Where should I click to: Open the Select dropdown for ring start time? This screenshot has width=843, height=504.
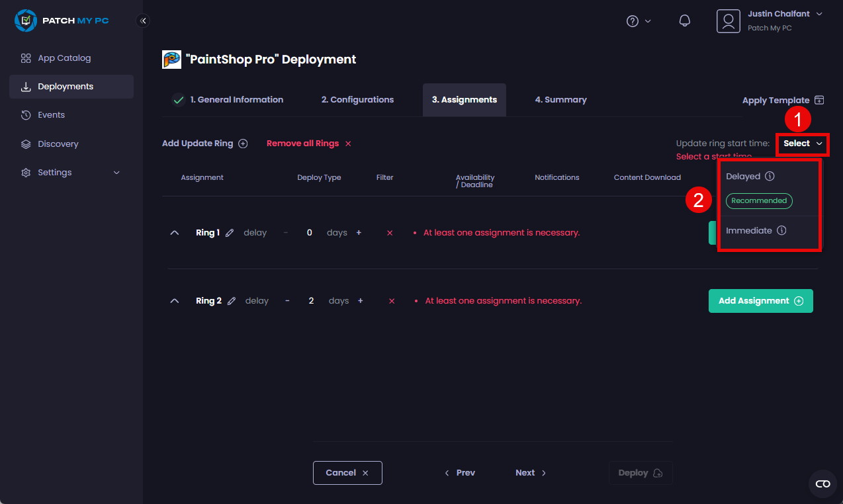point(802,144)
